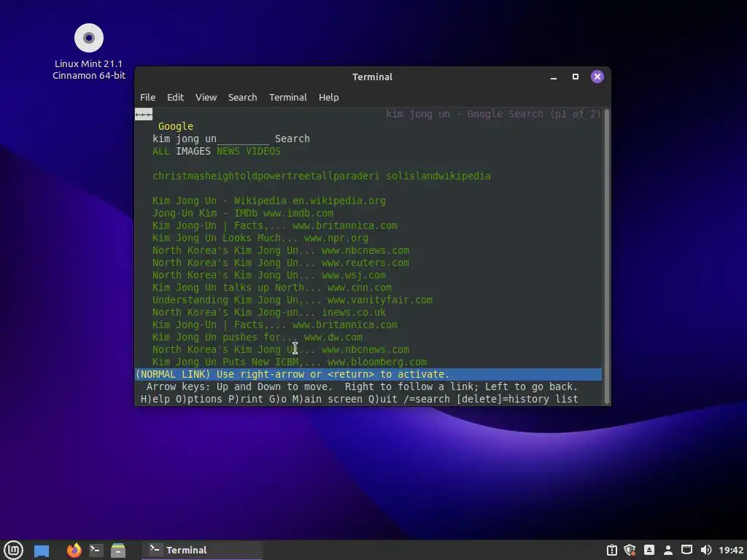Image resolution: width=747 pixels, height=560 pixels.
Task: Select the ALL results link
Action: tap(161, 151)
